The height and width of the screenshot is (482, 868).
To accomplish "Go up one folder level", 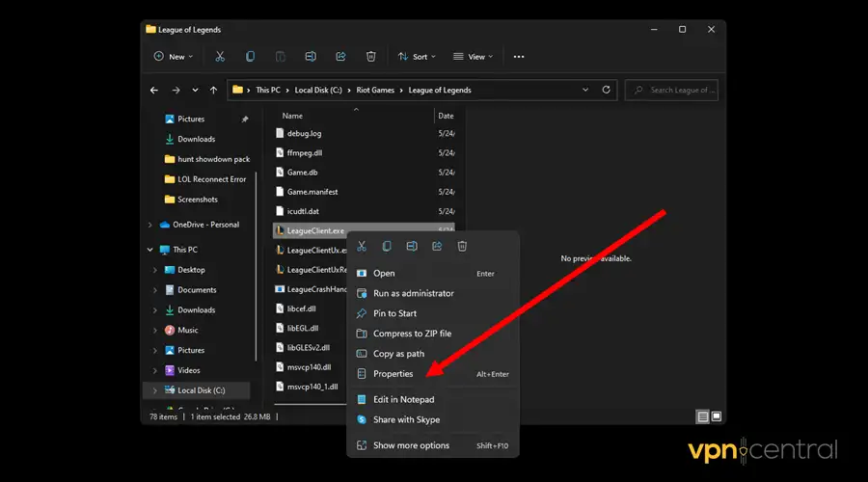I will click(x=213, y=91).
